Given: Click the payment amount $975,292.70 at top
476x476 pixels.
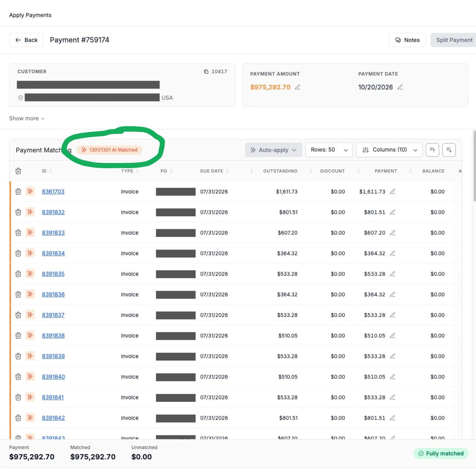Looking at the screenshot, I should tap(270, 87).
